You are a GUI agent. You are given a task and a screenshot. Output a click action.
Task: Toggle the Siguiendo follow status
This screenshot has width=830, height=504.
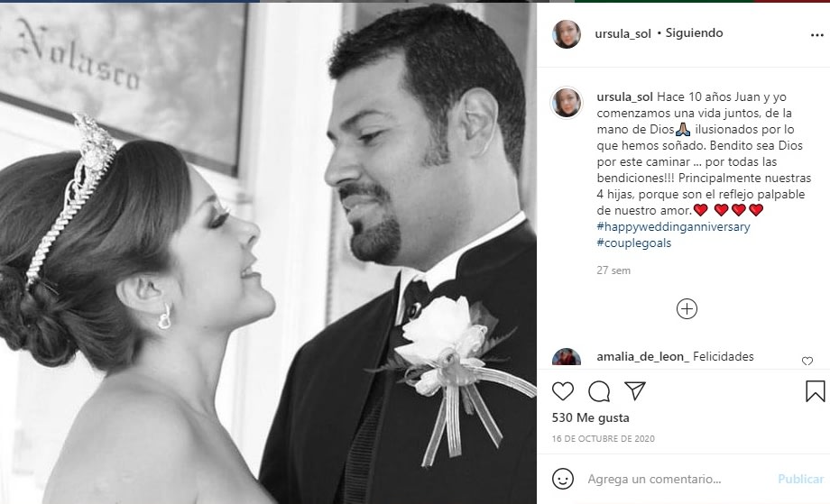pos(694,32)
